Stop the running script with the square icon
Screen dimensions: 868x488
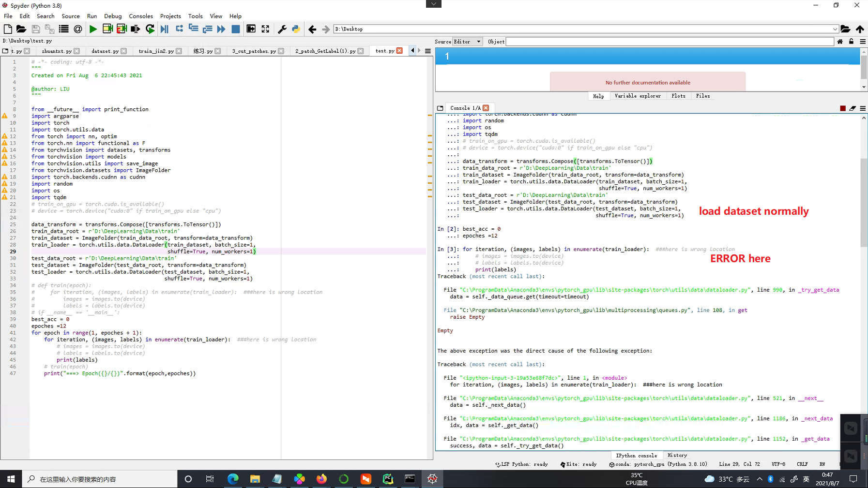point(236,29)
